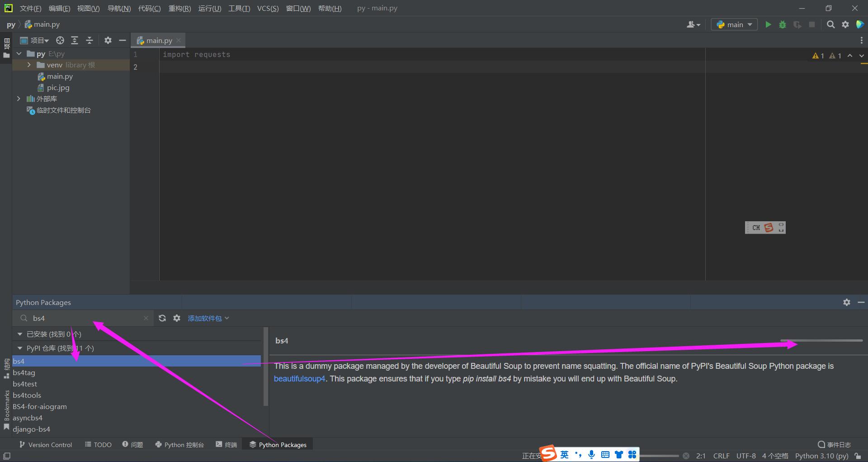Expand the 外部库 node
The image size is (868, 462).
[x=19, y=99]
